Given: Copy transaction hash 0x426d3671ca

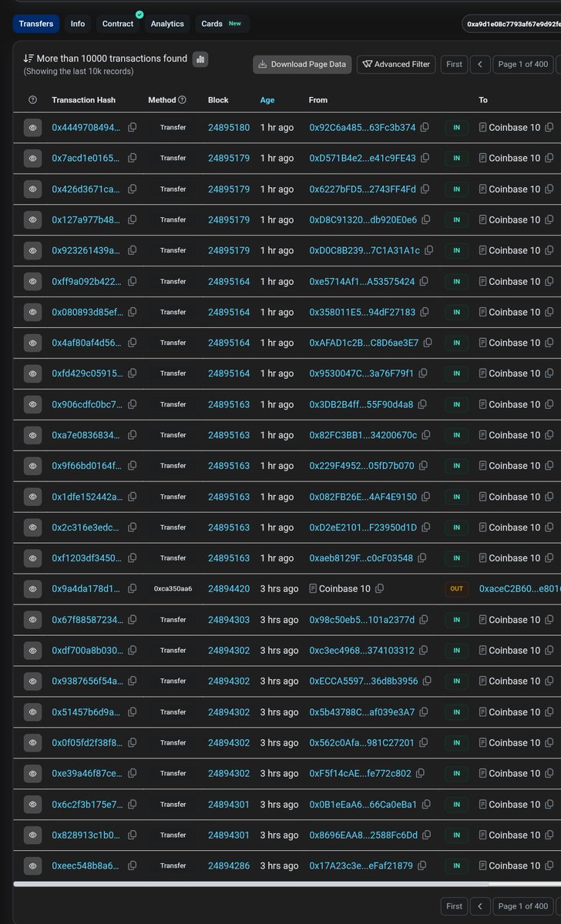Looking at the screenshot, I should point(132,189).
